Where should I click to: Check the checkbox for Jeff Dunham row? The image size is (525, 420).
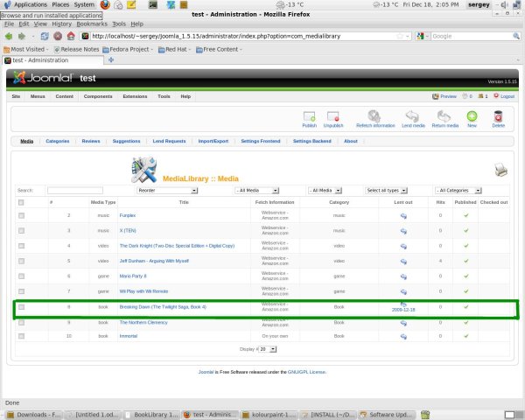click(21, 261)
